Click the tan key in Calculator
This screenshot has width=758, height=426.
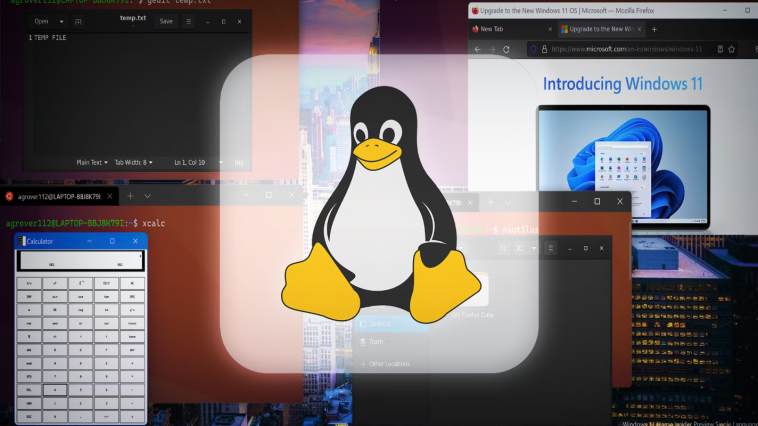[106, 296]
